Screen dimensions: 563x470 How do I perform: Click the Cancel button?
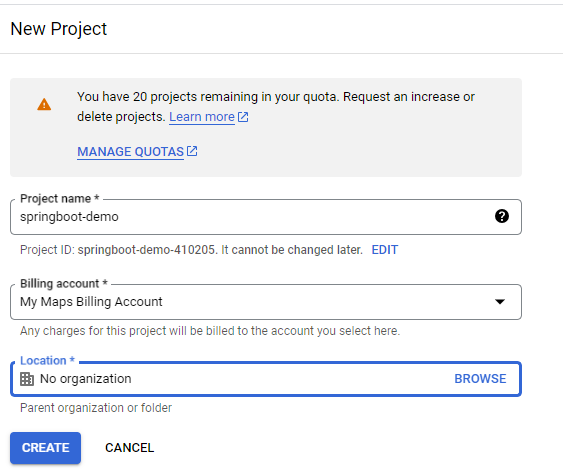point(129,448)
